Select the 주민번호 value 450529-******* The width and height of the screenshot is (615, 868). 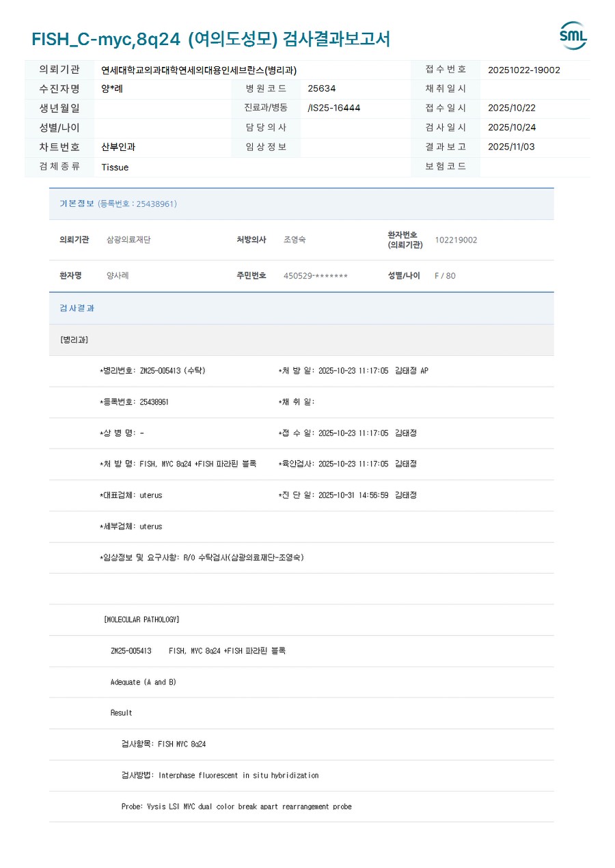tap(316, 276)
